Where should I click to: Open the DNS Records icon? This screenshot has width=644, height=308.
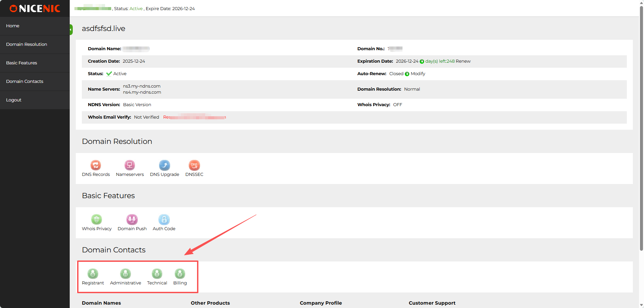(96, 165)
